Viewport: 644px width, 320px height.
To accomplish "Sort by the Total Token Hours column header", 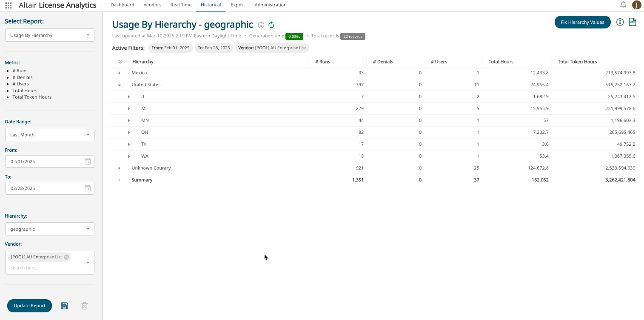I will (x=578, y=62).
